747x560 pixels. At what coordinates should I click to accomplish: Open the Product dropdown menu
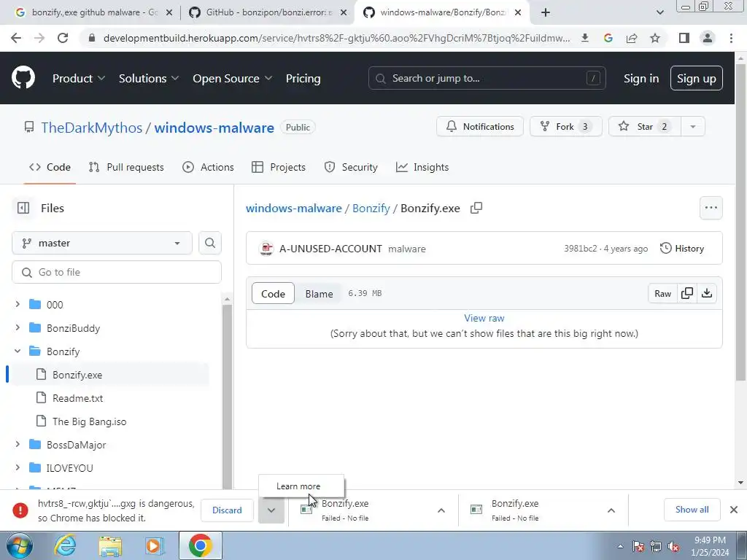pyautogui.click(x=79, y=79)
